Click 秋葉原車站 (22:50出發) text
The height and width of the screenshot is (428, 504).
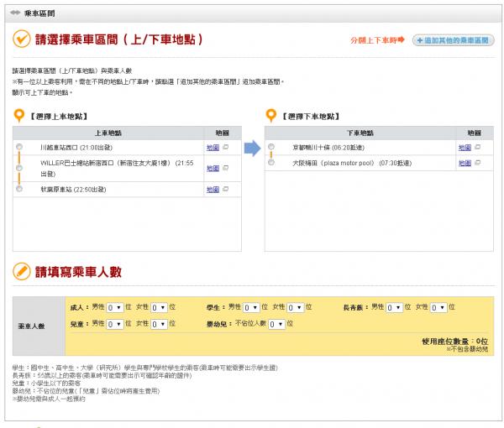point(73,190)
